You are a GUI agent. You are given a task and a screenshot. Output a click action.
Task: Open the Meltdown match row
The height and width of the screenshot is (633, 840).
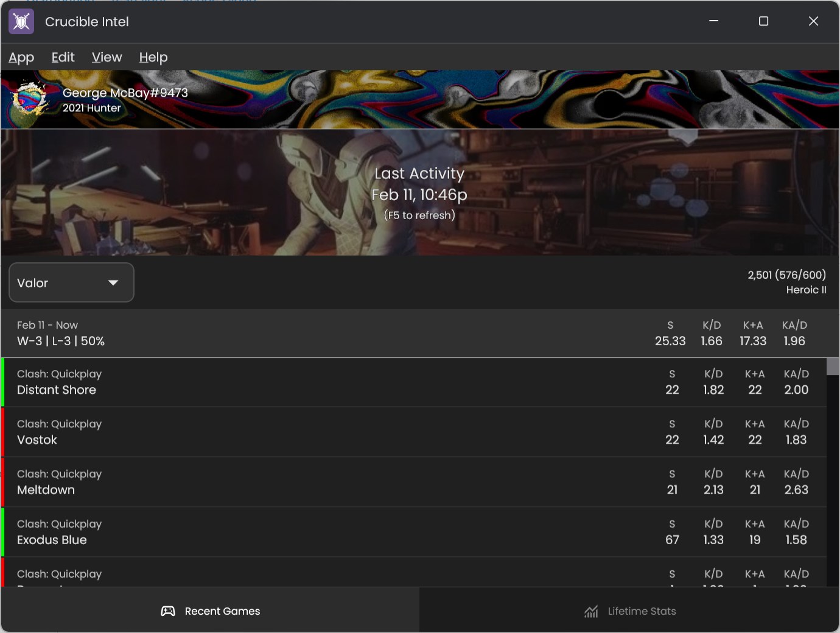(414, 482)
